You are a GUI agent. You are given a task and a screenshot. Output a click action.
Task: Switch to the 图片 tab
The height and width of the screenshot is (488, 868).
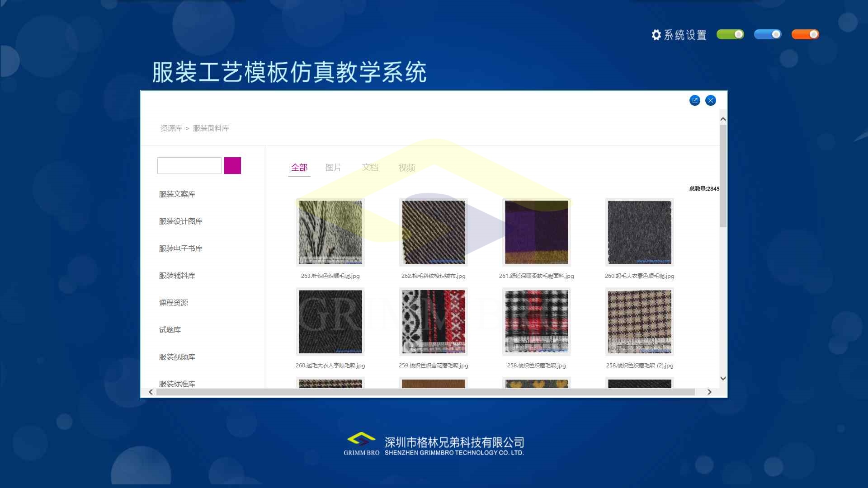click(x=333, y=168)
